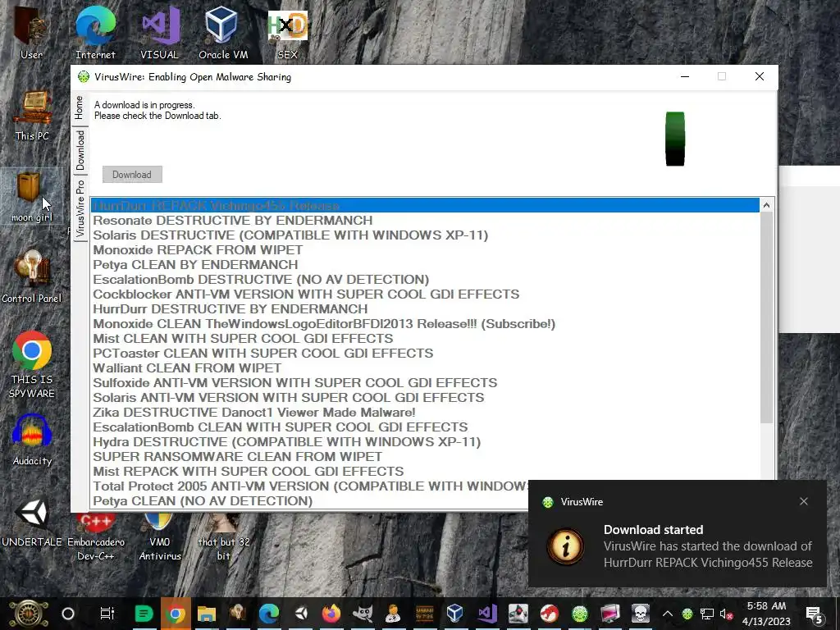The width and height of the screenshot is (840, 630).
Task: Click the muted volume tray icon
Action: [727, 614]
